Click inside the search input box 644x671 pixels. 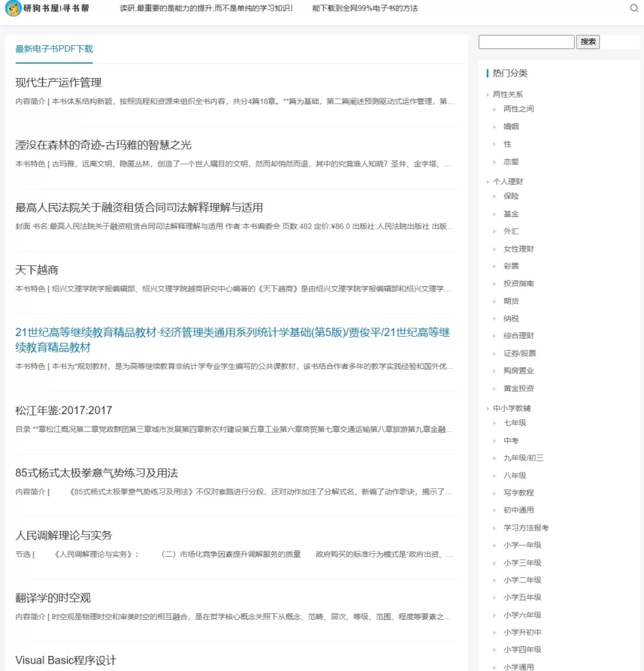(525, 41)
